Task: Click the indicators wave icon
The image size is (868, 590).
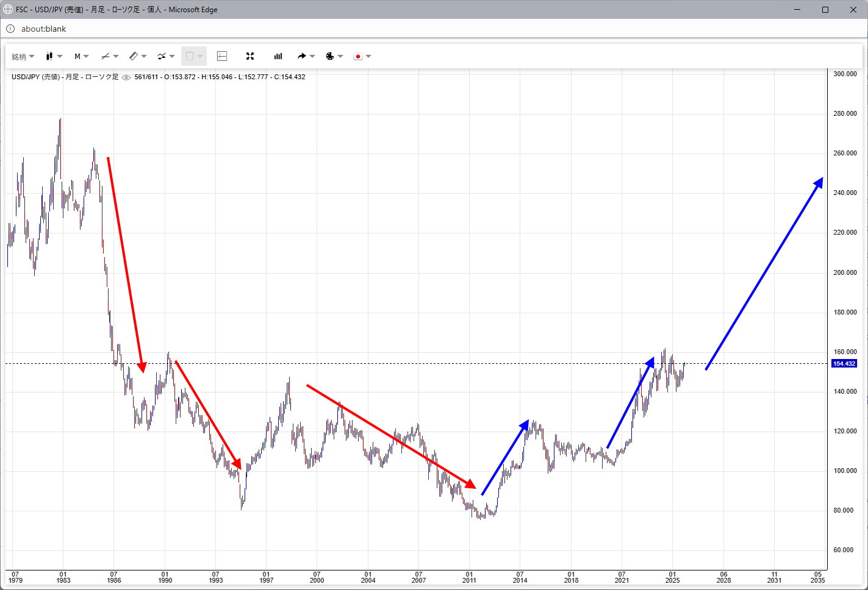Action: 162,56
